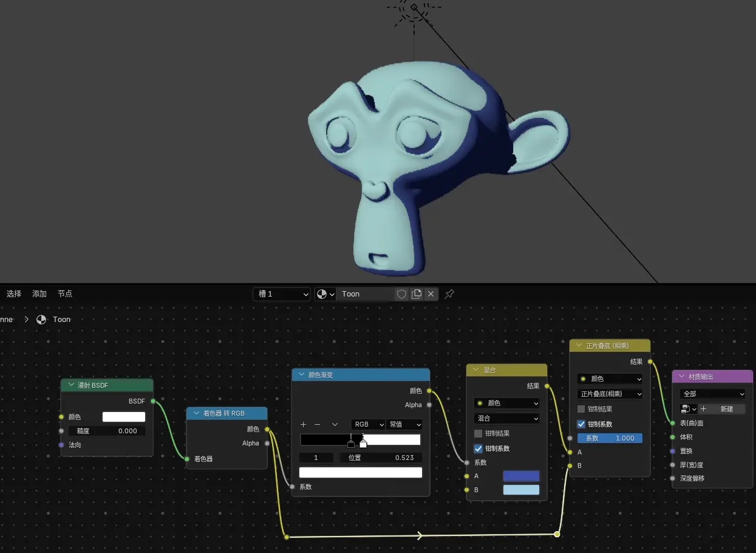Open the RGB color mode dropdown
756x553 pixels.
pyautogui.click(x=368, y=424)
